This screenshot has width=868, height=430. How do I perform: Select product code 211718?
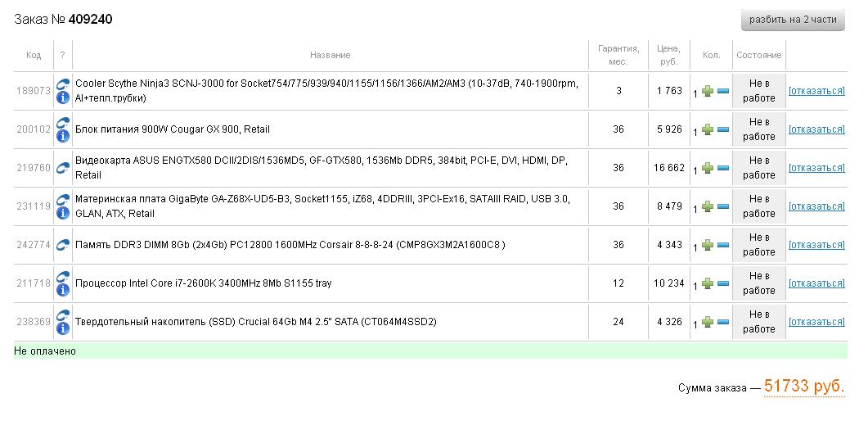pyautogui.click(x=34, y=283)
